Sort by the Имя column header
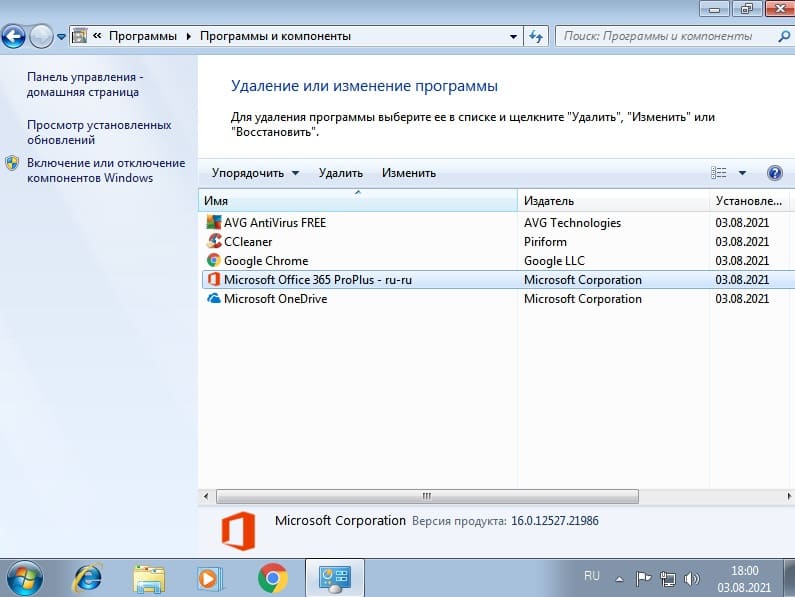Image resolution: width=795 pixels, height=597 pixels. 358,201
